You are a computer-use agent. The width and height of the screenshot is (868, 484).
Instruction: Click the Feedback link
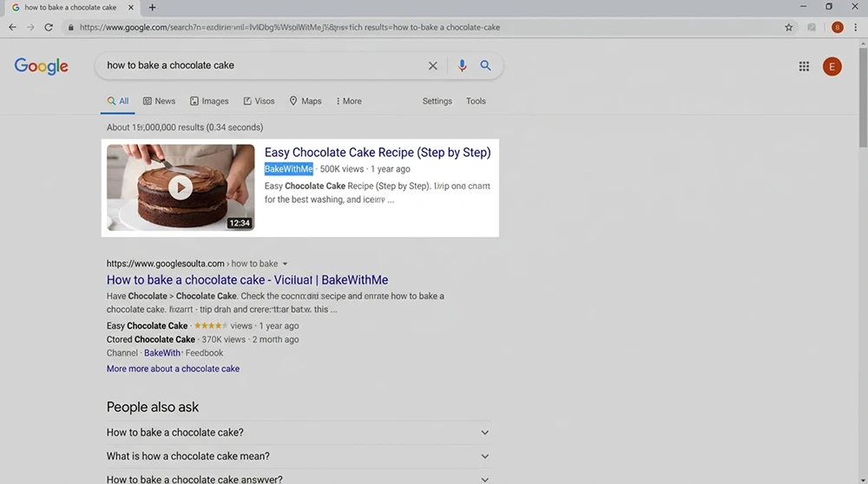click(x=204, y=353)
